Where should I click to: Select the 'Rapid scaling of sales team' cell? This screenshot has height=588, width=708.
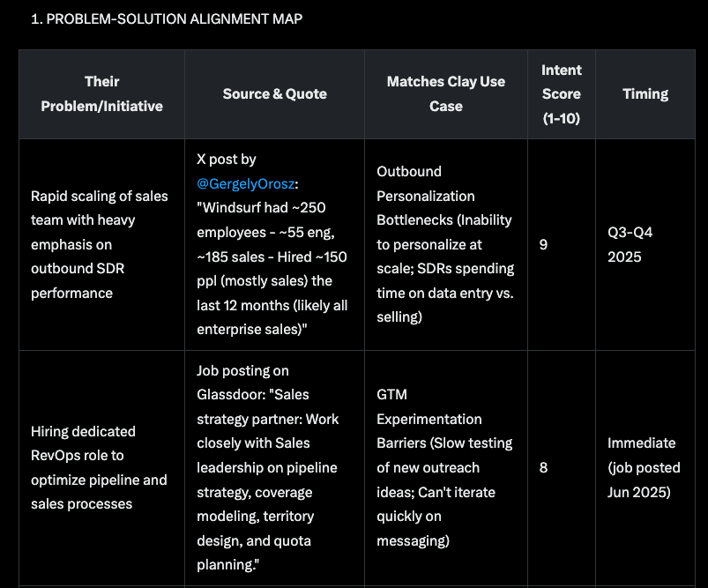coord(101,244)
